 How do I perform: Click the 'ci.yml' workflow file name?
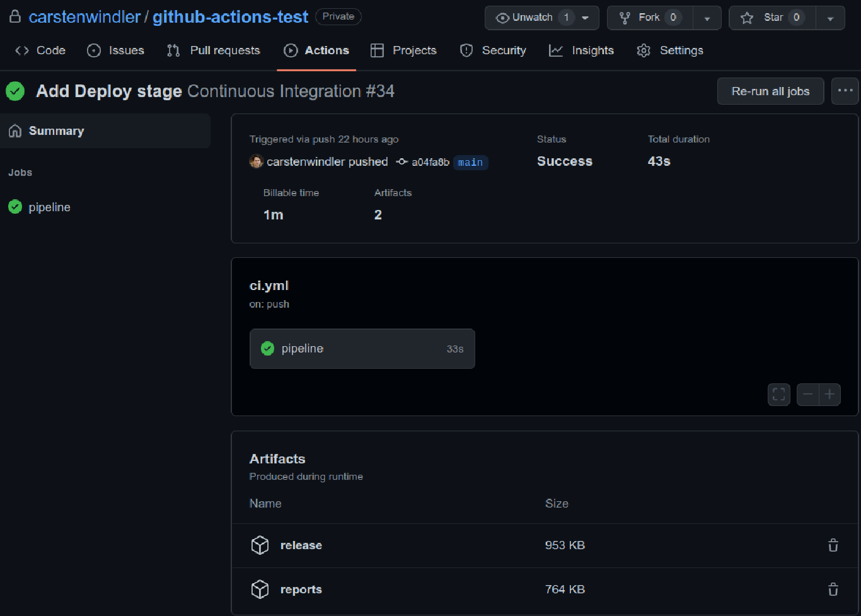click(x=269, y=286)
